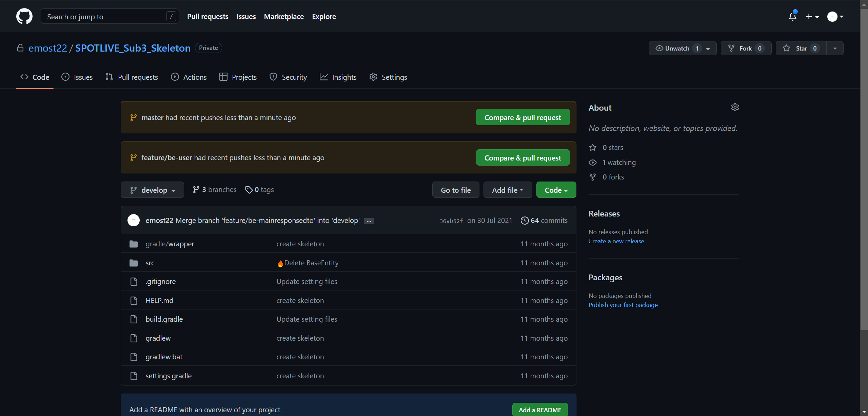Toggle Star on this repository
The height and width of the screenshot is (416, 868).
(801, 48)
